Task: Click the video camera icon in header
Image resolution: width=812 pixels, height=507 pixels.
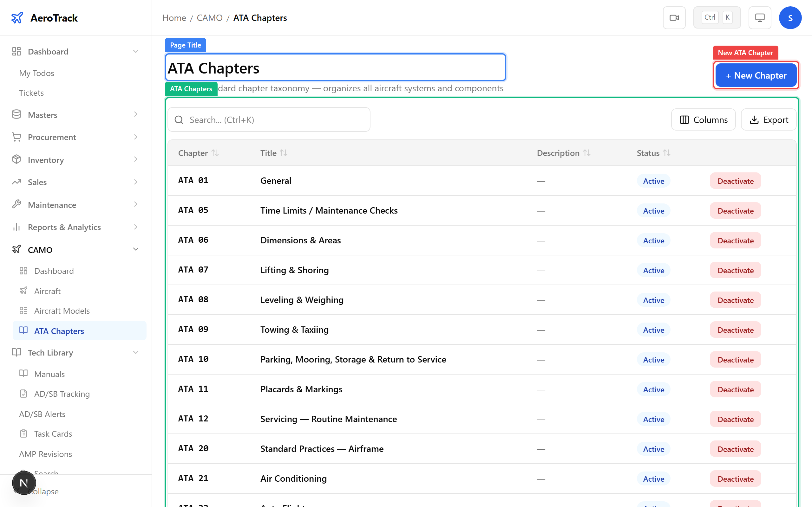Action: [x=674, y=18]
